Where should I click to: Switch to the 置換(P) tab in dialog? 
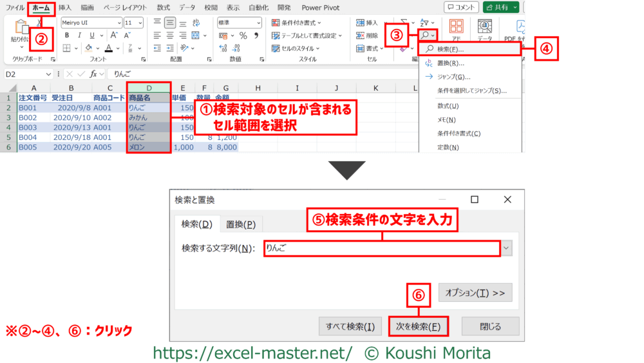point(241,224)
